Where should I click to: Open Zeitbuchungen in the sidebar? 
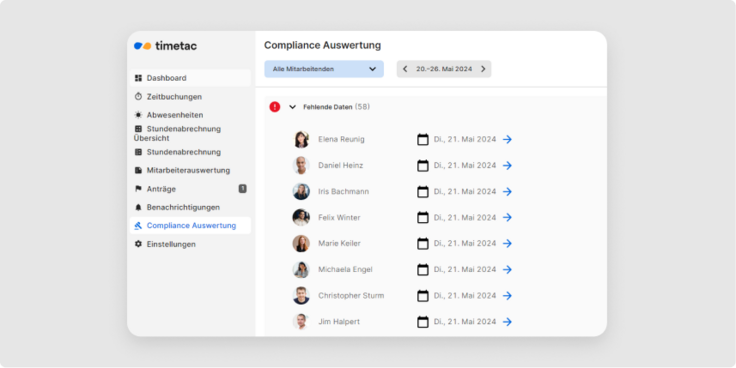[x=190, y=97]
